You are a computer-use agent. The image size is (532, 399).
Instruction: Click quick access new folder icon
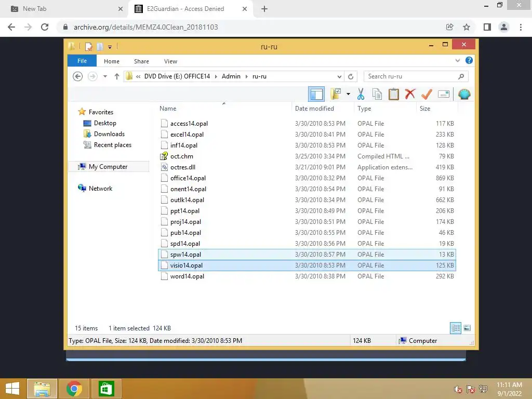click(100, 46)
